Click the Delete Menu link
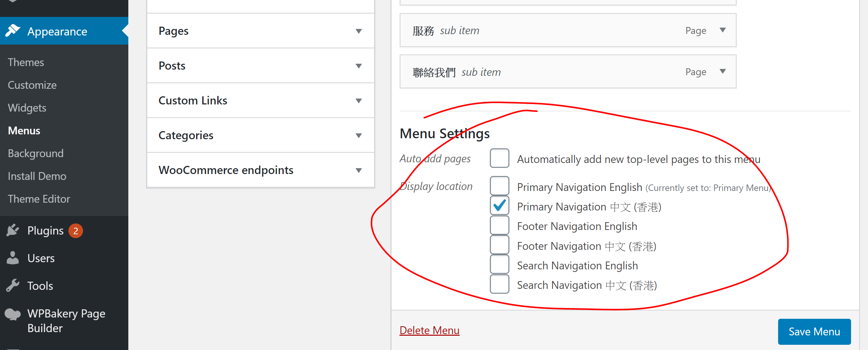Screen dimensions: 868x350 click(x=429, y=330)
